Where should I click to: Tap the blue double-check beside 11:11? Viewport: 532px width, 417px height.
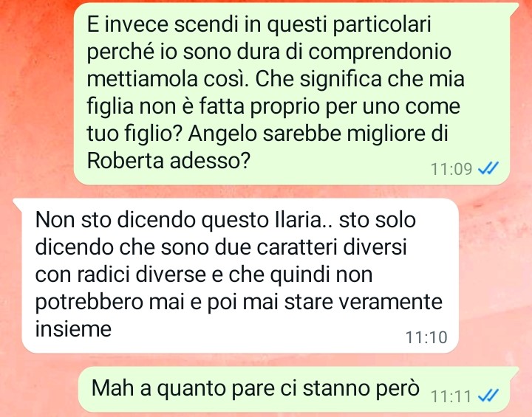(x=488, y=396)
